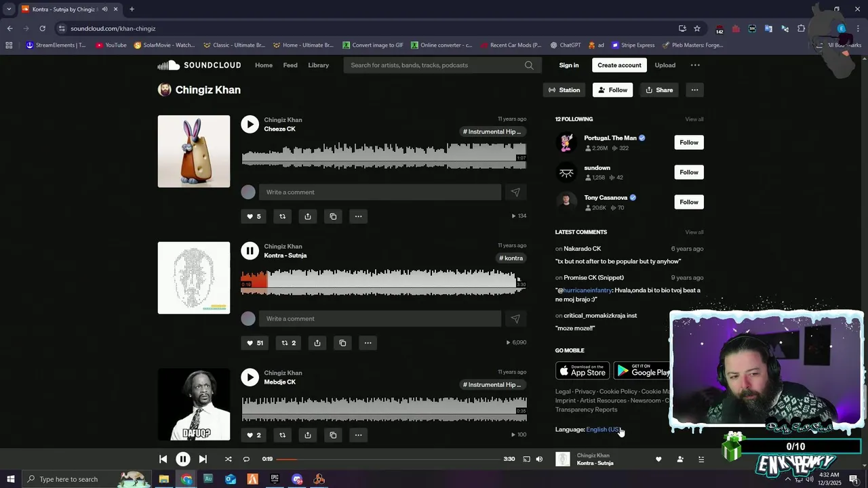This screenshot has width=868, height=488.
Task: Open cast to device icon in player
Action: coord(526,459)
